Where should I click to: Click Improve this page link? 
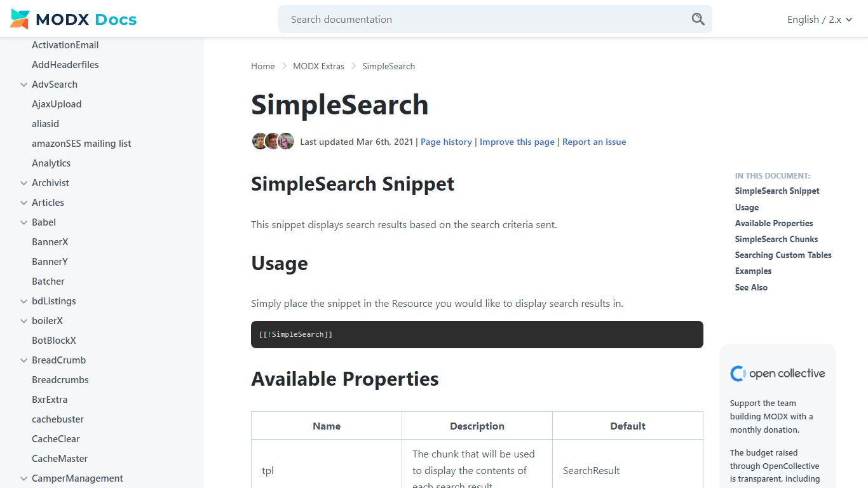(x=517, y=142)
